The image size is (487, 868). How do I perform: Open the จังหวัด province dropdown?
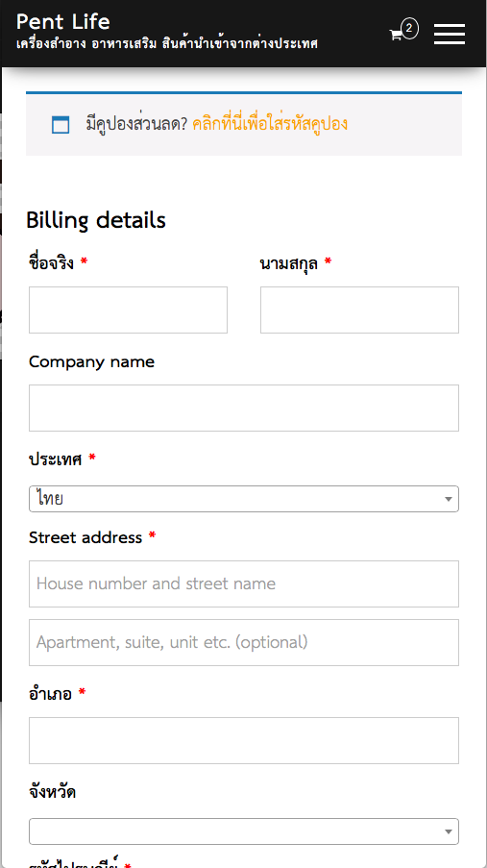244,831
